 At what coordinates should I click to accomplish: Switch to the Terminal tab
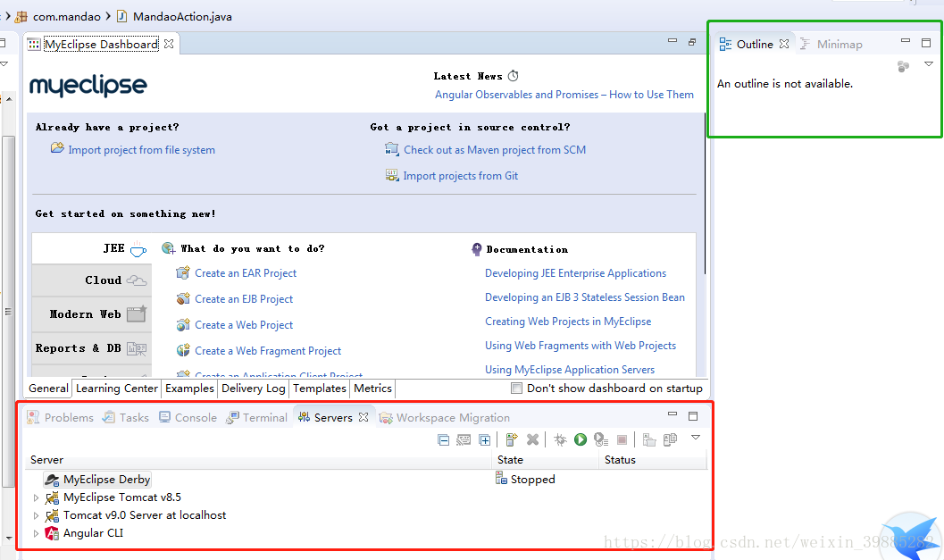point(256,417)
